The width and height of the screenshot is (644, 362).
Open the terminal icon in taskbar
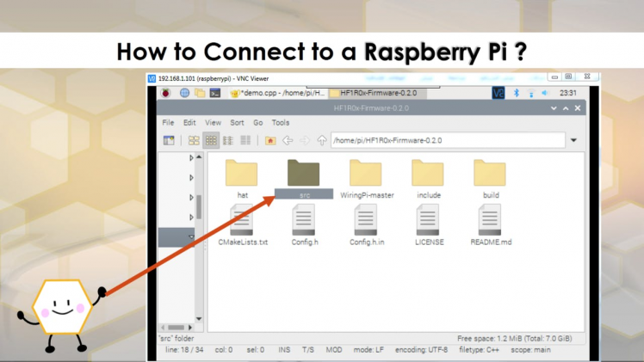click(215, 93)
